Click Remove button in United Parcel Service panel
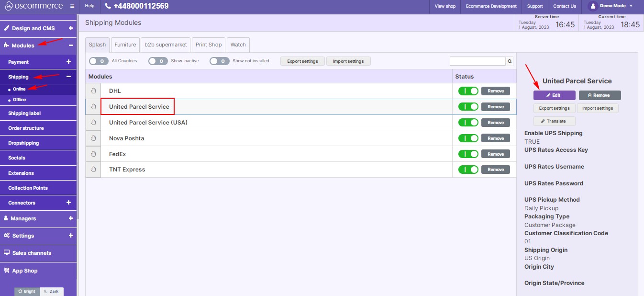The height and width of the screenshot is (296, 644). click(600, 95)
